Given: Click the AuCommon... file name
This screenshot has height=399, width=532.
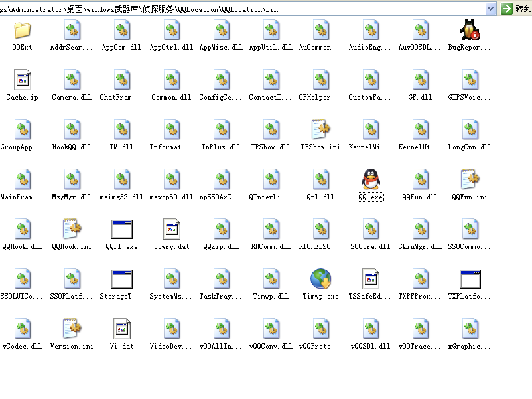Looking at the screenshot, I should point(320,48).
